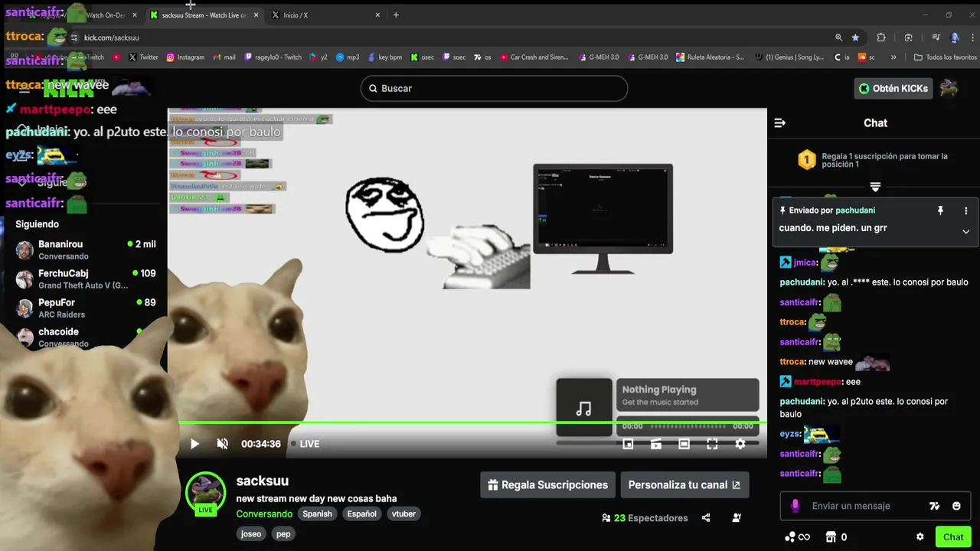
Task: Open the emoji picker in chat input
Action: (956, 506)
